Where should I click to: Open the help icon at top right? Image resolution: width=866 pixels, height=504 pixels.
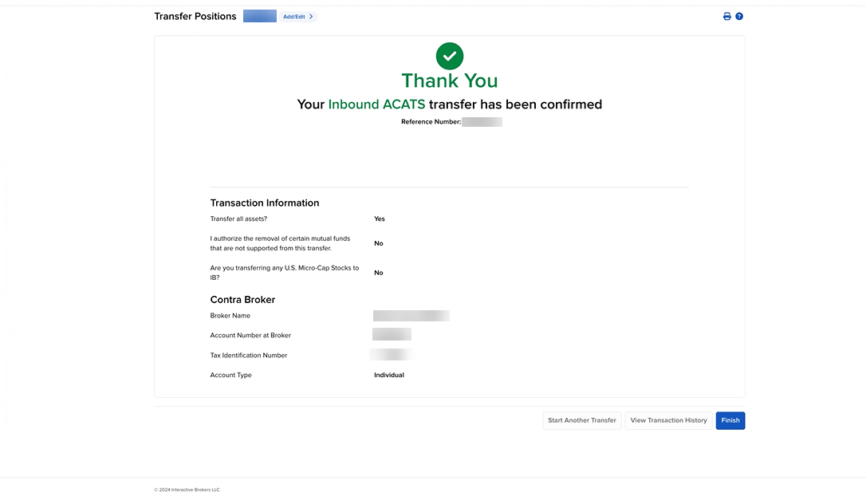coord(739,16)
